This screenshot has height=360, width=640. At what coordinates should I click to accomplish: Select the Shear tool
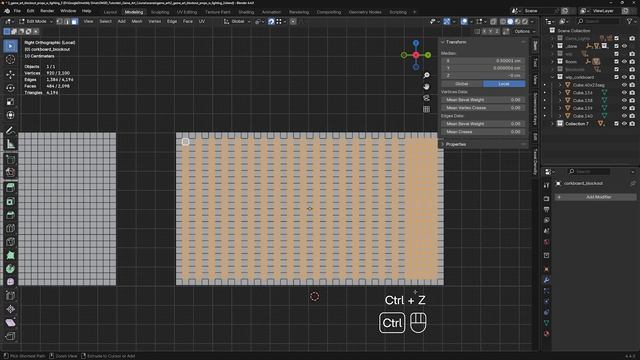point(10,323)
